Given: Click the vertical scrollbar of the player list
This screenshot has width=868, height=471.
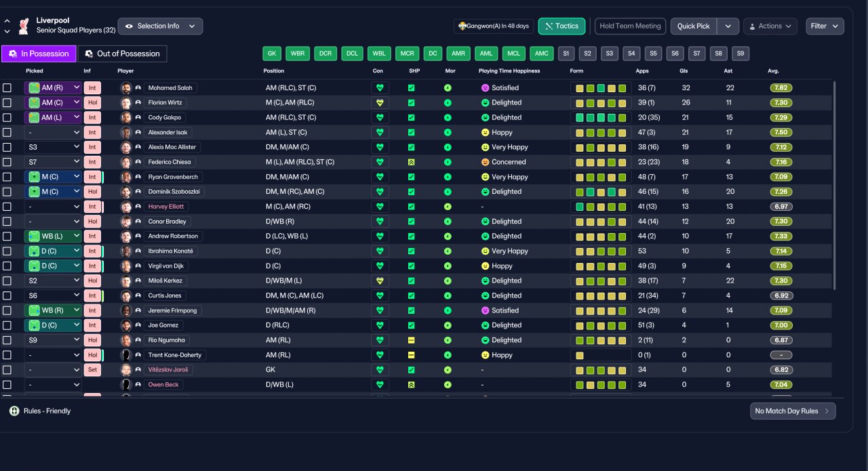Looking at the screenshot, I should click(834, 185).
